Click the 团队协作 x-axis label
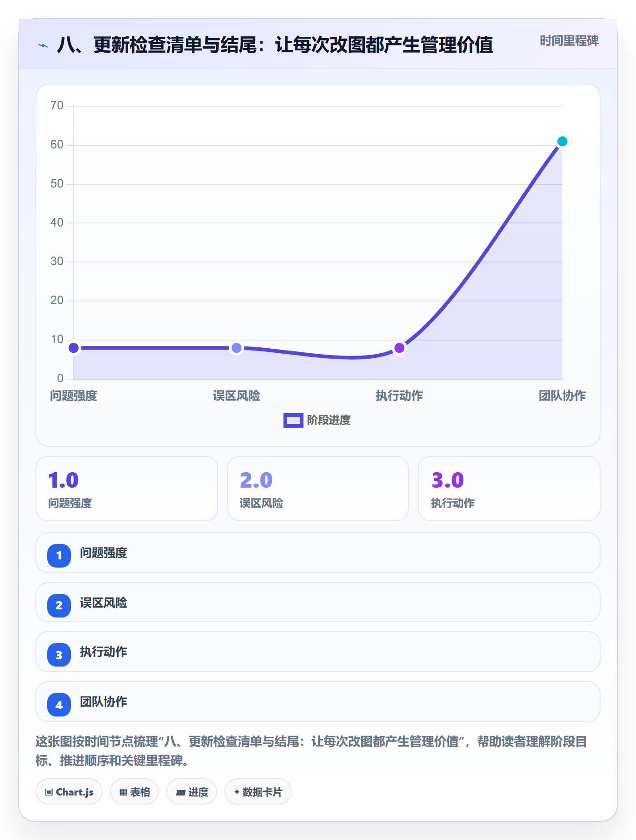 click(x=562, y=396)
